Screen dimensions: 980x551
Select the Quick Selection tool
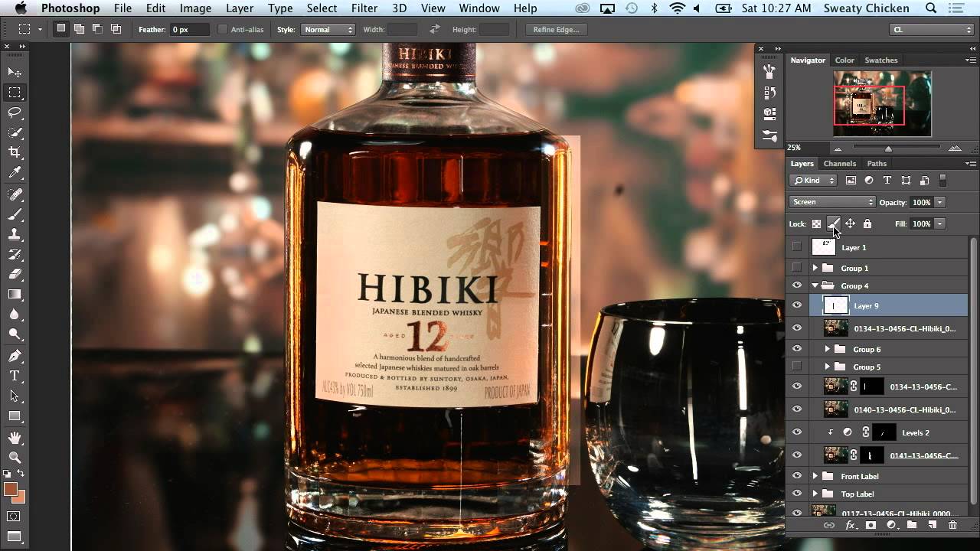pyautogui.click(x=15, y=132)
